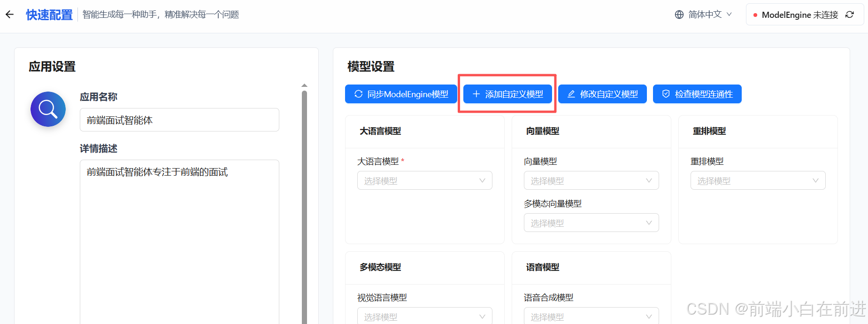Click 同步ModelEngine模型 button
The width and height of the screenshot is (868, 324).
[401, 94]
